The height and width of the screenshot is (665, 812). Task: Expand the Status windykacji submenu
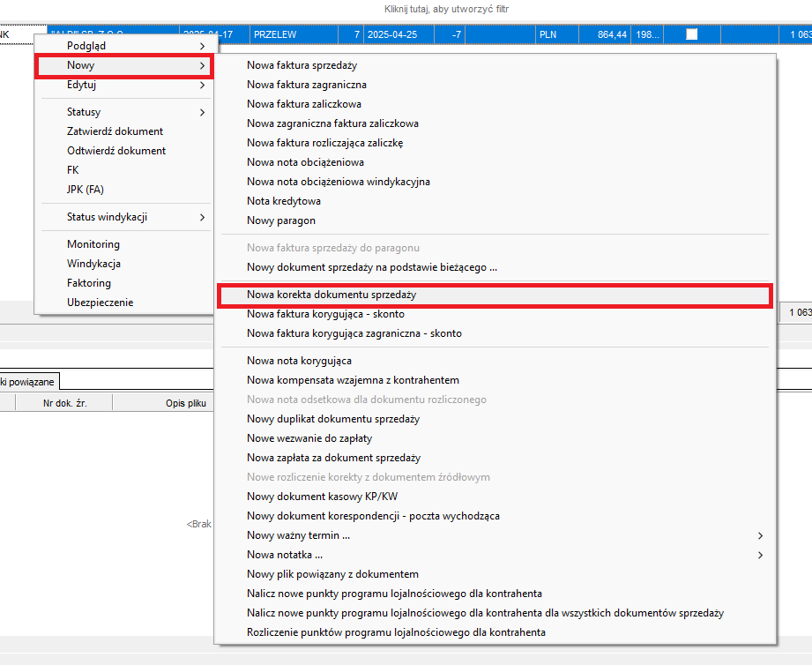click(123, 217)
